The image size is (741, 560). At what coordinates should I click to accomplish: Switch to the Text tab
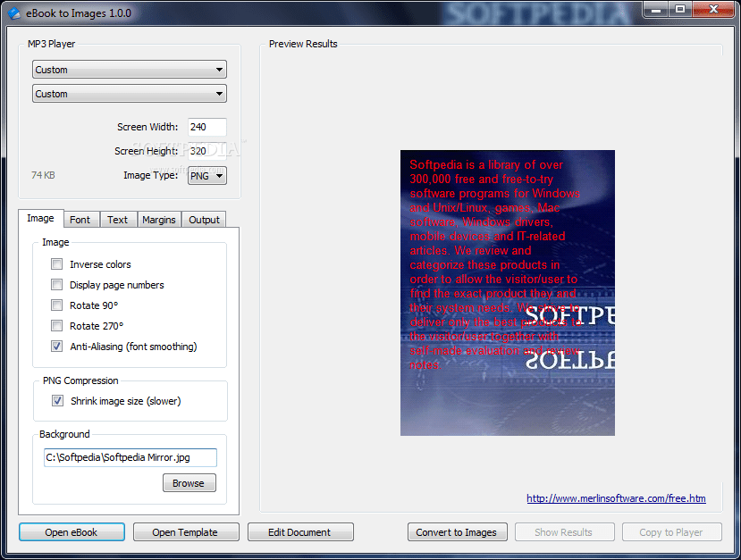pos(118,219)
